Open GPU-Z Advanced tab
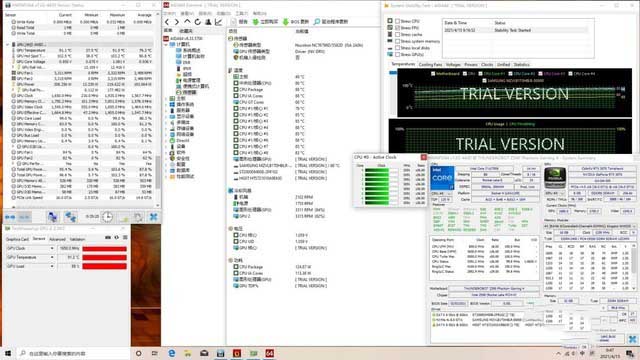 [57, 239]
